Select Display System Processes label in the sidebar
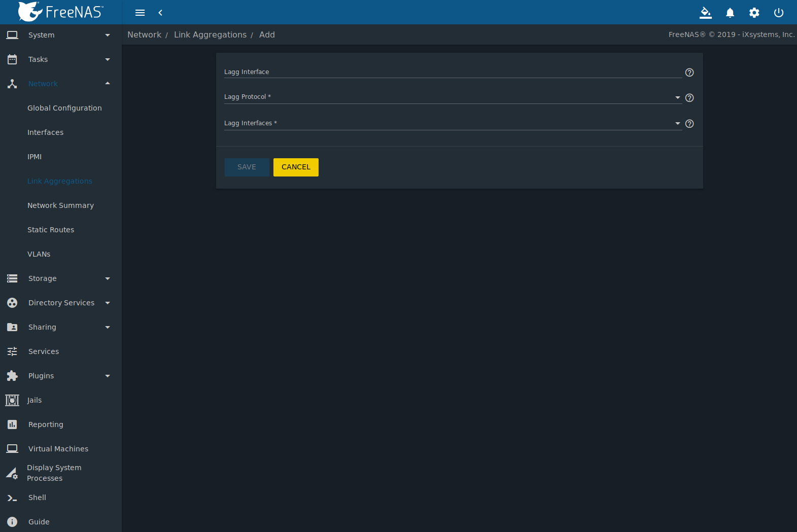The image size is (797, 532). click(54, 473)
